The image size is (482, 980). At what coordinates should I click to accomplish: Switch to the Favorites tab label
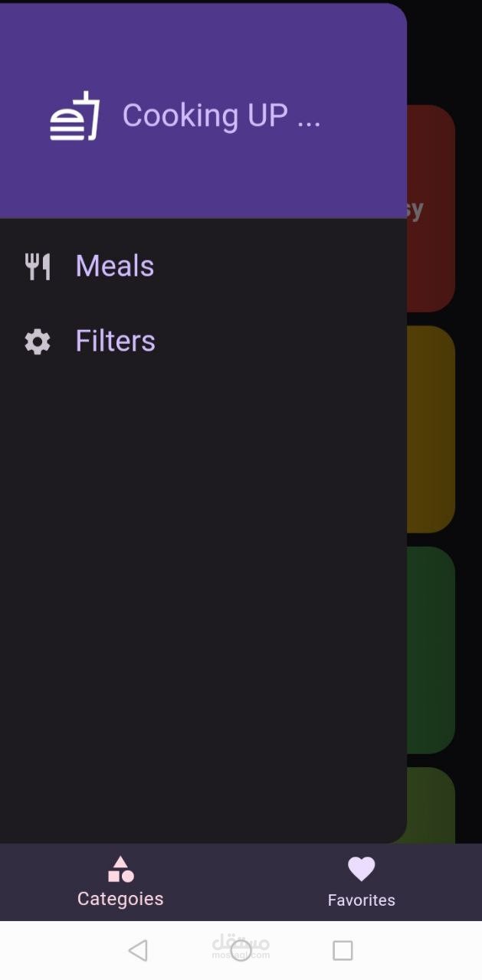tap(361, 900)
